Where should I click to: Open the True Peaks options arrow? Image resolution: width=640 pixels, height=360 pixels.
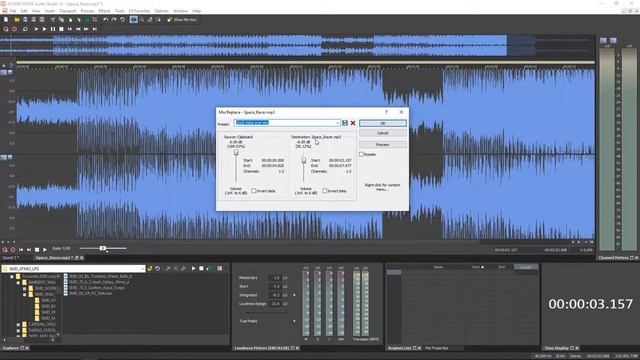click(294, 321)
